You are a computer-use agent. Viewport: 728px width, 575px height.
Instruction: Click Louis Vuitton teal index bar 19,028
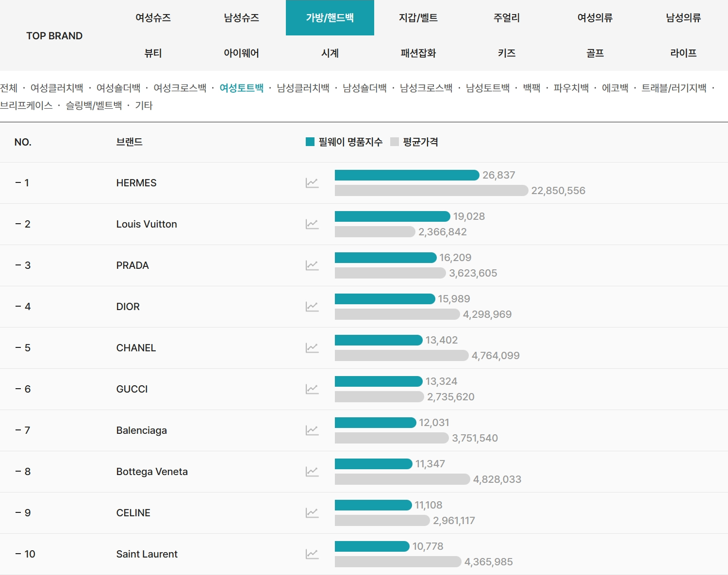coord(393,216)
